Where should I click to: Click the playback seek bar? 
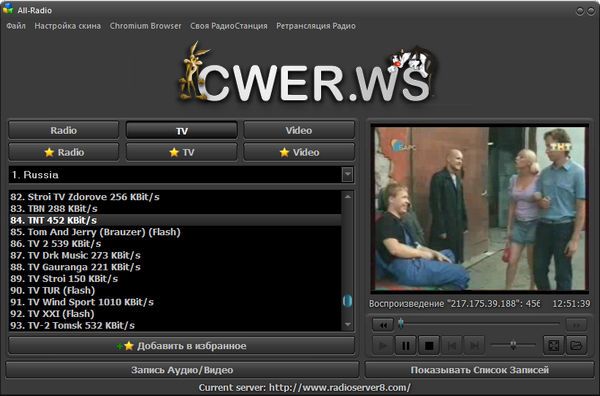(480, 324)
